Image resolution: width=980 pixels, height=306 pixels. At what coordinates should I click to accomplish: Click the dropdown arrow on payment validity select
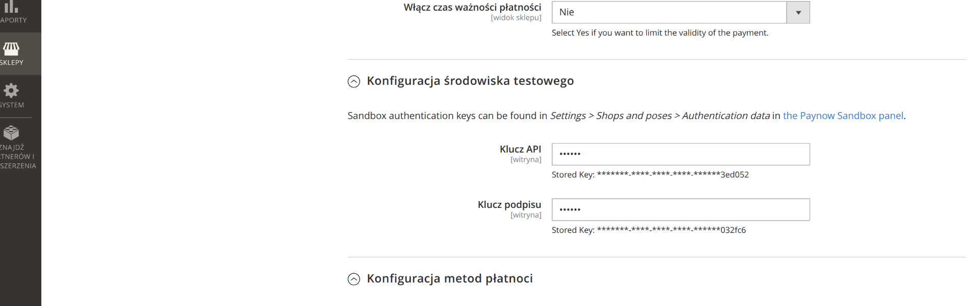click(798, 12)
